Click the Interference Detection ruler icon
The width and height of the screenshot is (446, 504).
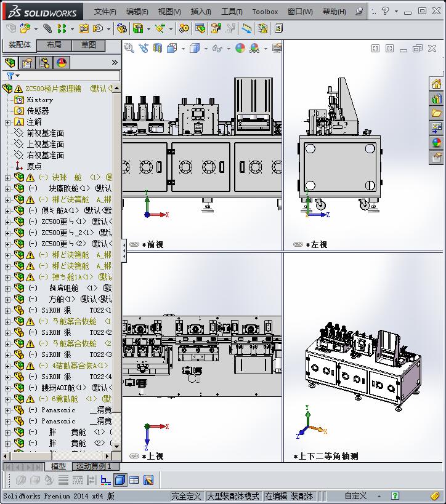click(247, 28)
